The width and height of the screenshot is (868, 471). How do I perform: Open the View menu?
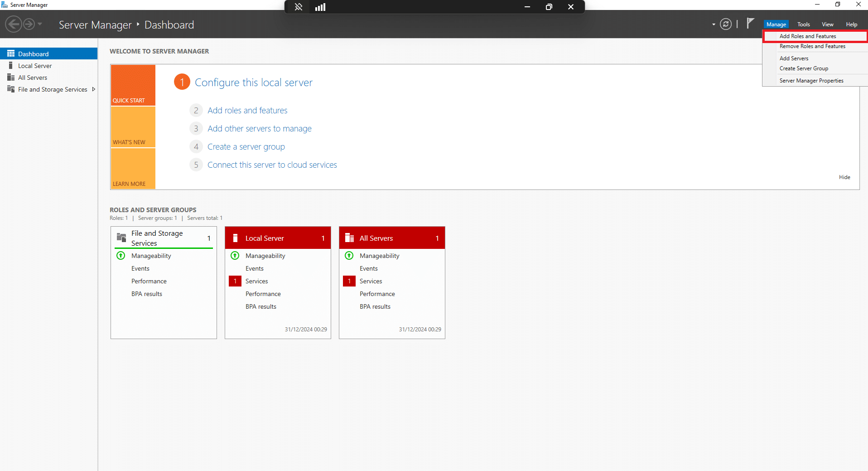click(828, 24)
